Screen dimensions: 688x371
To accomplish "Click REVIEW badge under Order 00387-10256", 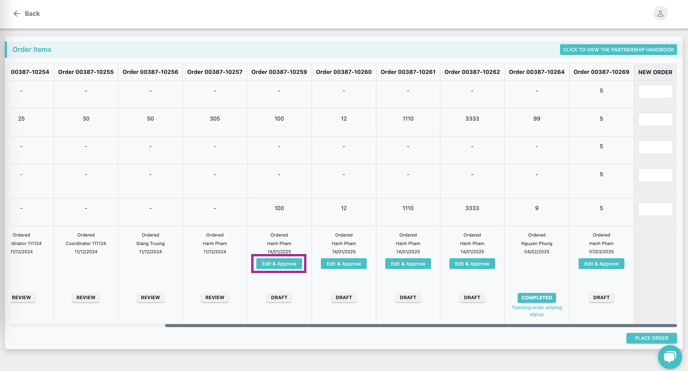I will coord(150,297).
